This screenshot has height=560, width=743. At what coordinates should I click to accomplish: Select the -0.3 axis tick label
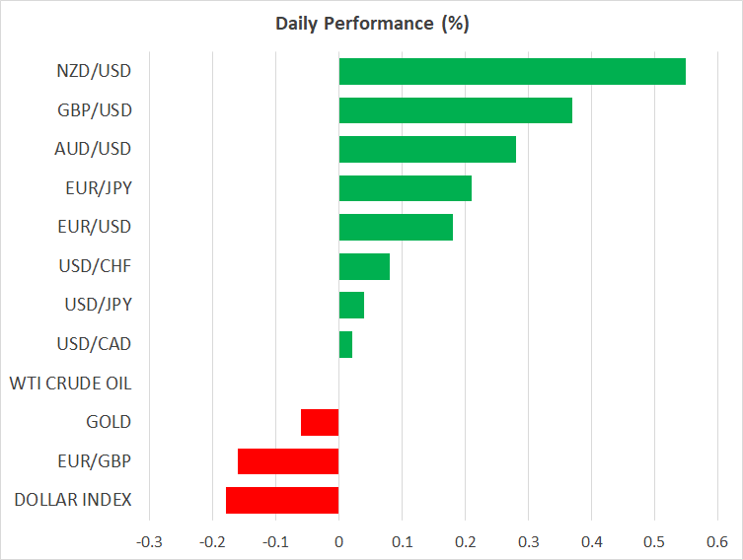(148, 542)
